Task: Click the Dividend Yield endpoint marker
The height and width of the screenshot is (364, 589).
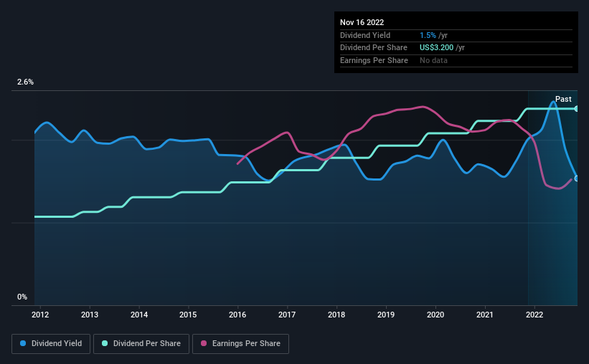Action: click(577, 178)
